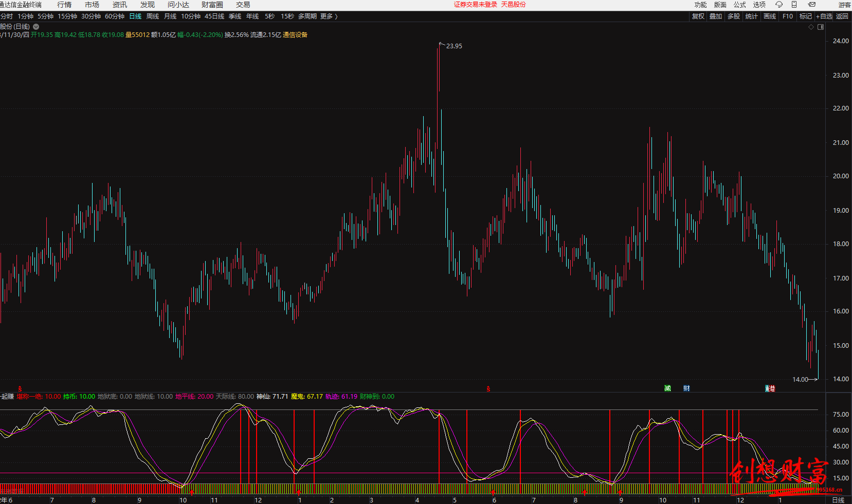Click 证券交易未登录 login link
Viewport: 852px width, 504px height.
pos(476,5)
